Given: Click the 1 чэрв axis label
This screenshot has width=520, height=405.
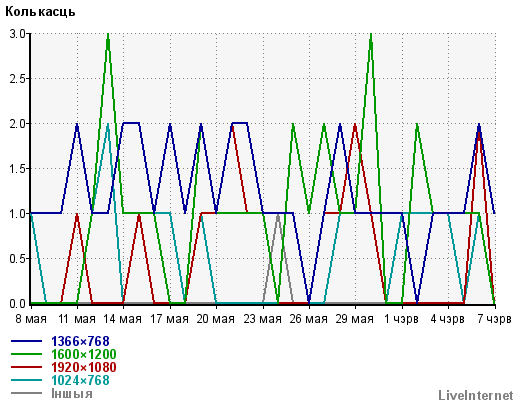Looking at the screenshot, I should [401, 319].
